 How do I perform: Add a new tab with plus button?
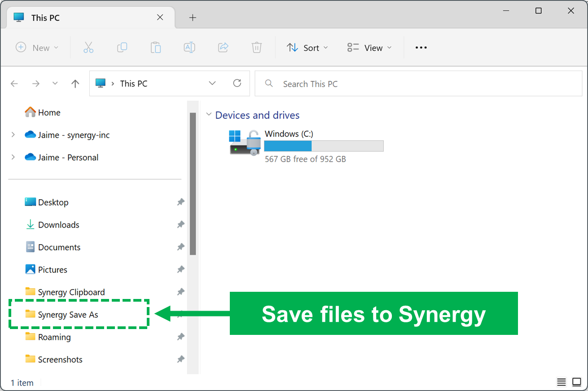pyautogui.click(x=193, y=18)
